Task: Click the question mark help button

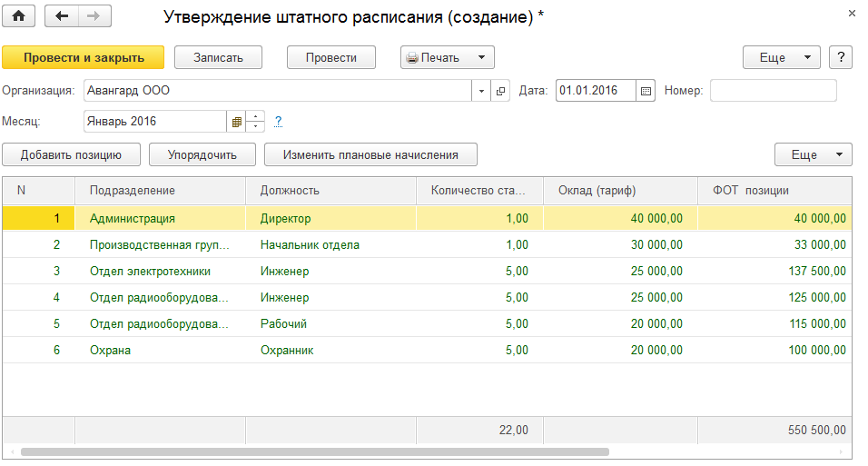Action: pos(841,57)
